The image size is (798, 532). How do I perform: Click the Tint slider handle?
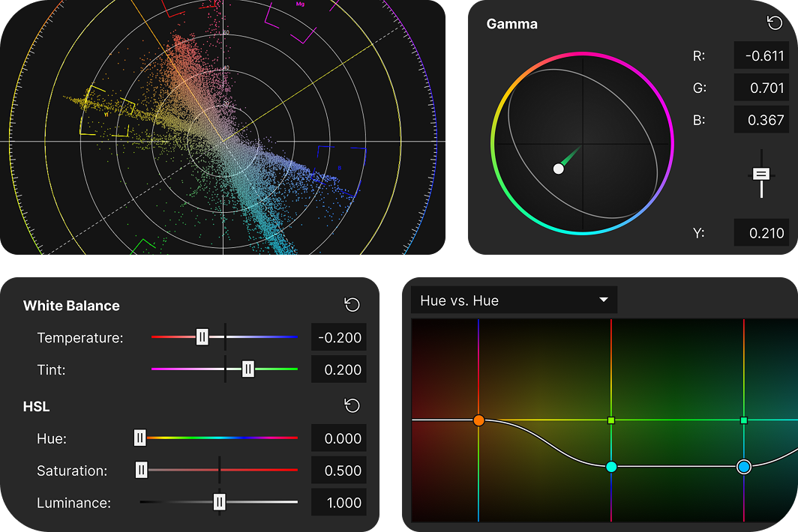point(247,369)
